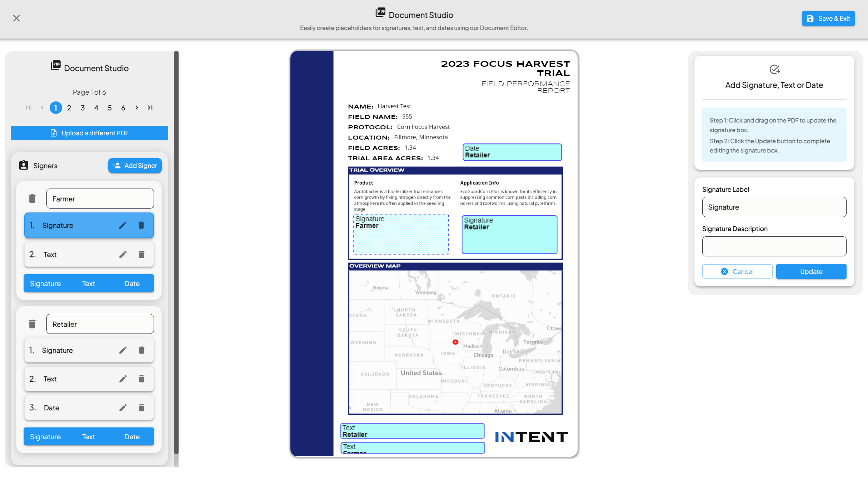Edit the Farmer's Signature item with pencil icon

pos(123,225)
